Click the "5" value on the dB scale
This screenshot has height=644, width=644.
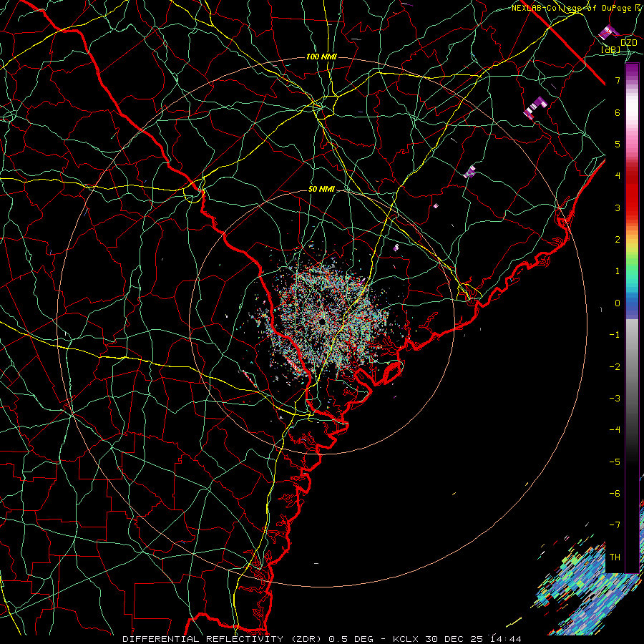click(618, 144)
